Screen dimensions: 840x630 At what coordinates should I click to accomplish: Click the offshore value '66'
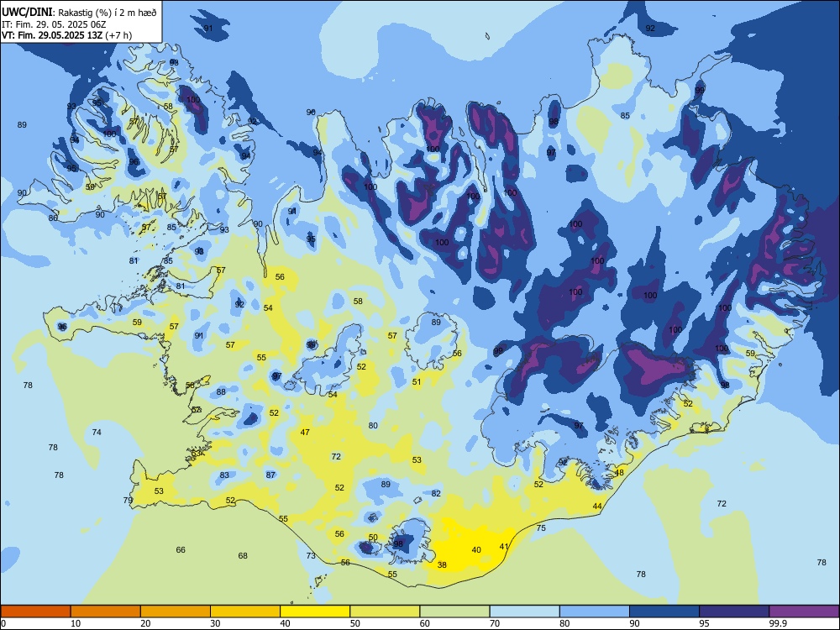[181, 549]
